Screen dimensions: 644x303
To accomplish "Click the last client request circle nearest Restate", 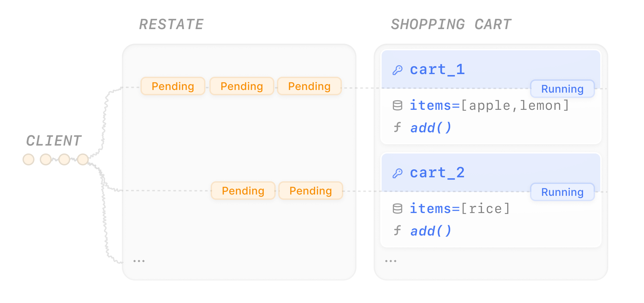I will coord(83,159).
